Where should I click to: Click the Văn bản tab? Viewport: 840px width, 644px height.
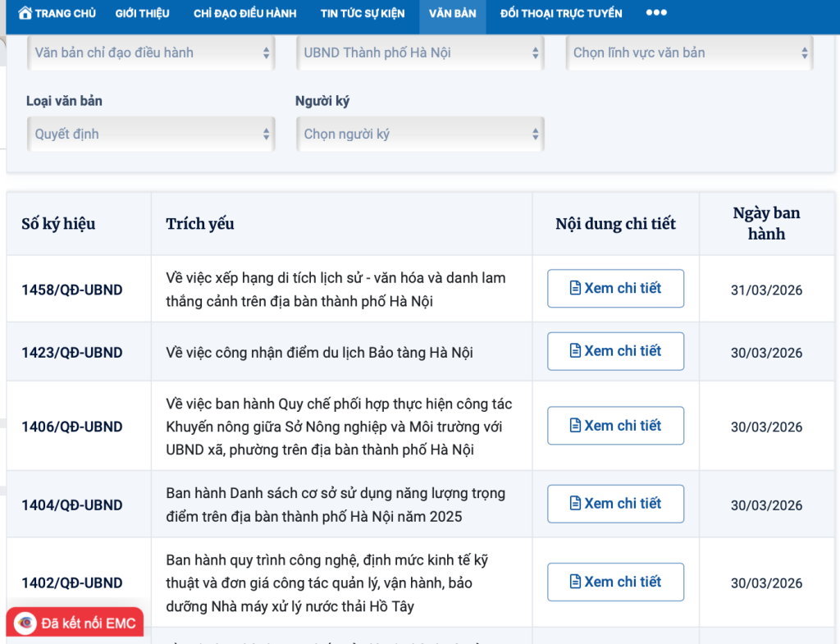tap(452, 13)
